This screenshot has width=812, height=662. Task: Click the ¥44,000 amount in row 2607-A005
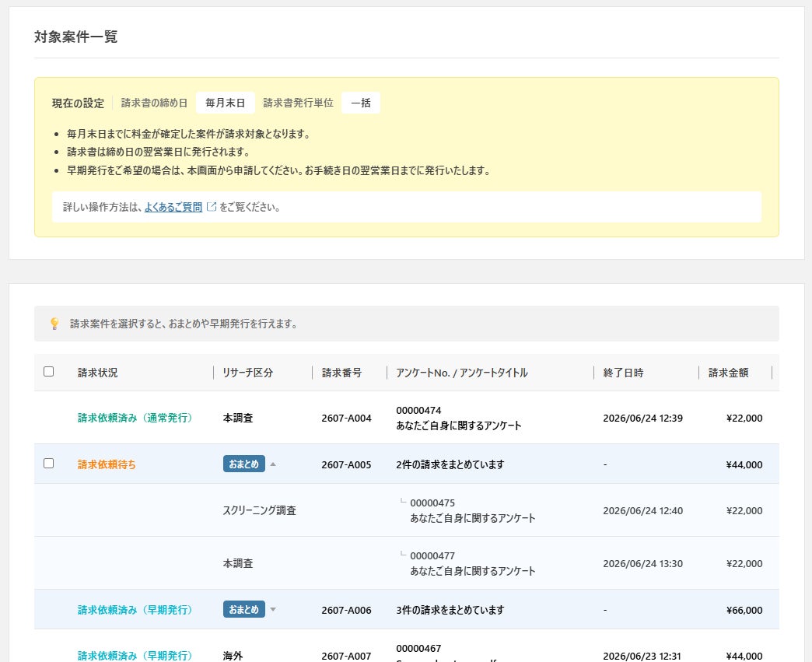tap(744, 464)
